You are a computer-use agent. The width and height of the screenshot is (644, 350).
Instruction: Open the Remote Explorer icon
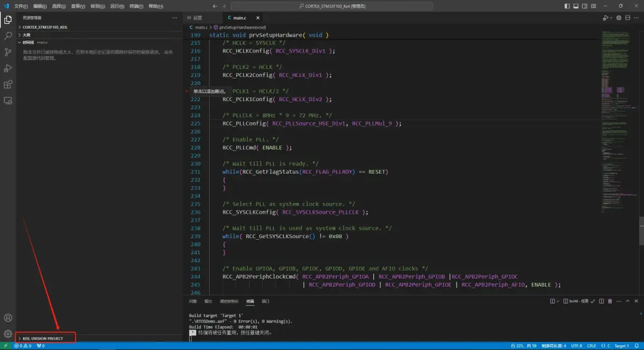click(x=8, y=101)
